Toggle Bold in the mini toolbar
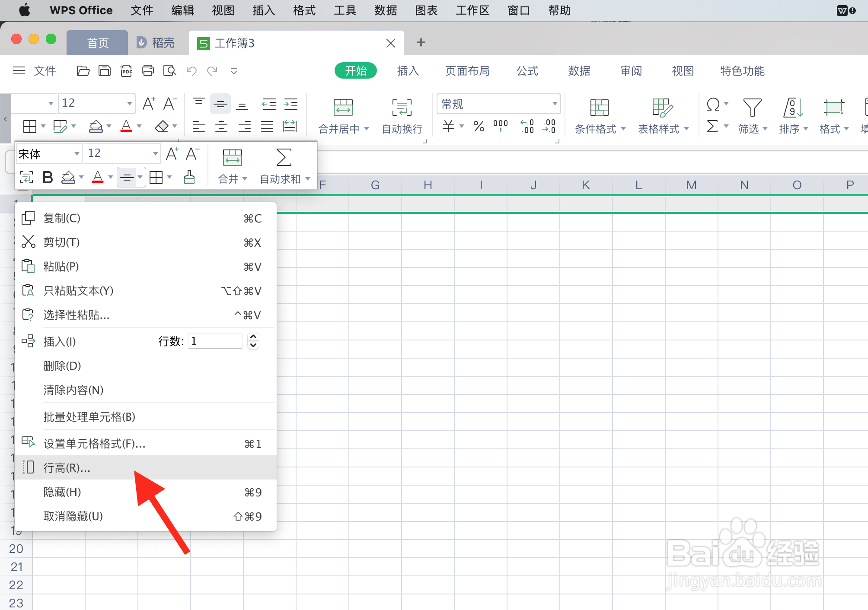The width and height of the screenshot is (868, 610). click(x=48, y=177)
